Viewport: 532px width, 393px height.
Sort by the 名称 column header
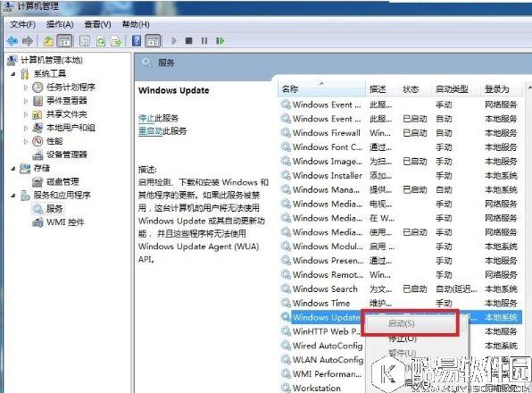tap(321, 89)
